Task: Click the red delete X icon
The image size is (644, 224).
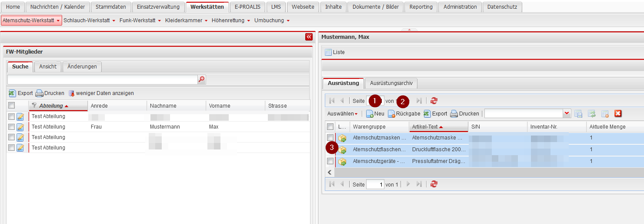Action: coord(618,113)
